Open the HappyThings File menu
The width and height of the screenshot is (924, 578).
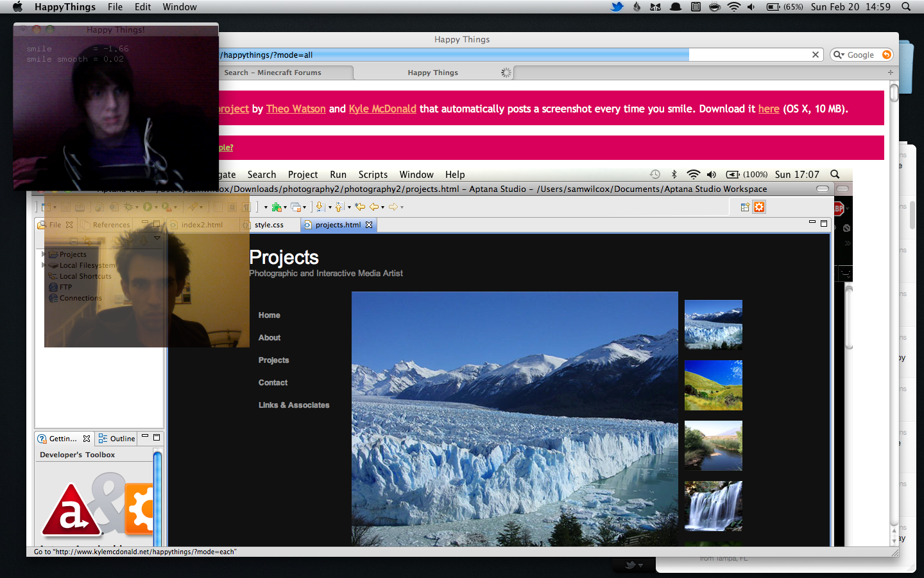tap(115, 7)
